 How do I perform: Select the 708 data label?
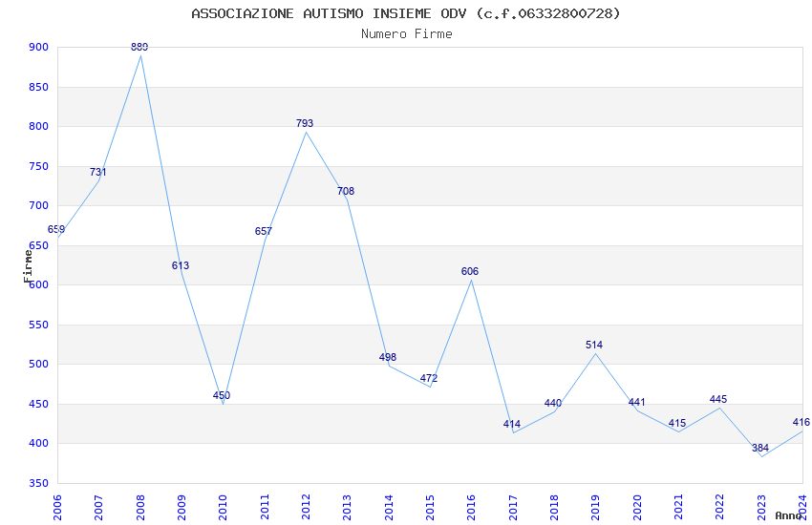[x=346, y=191]
